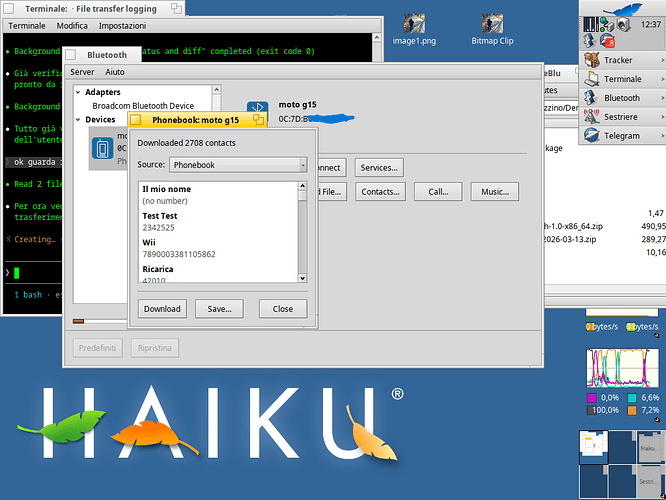Collapse the Devices tree section

(x=78, y=119)
